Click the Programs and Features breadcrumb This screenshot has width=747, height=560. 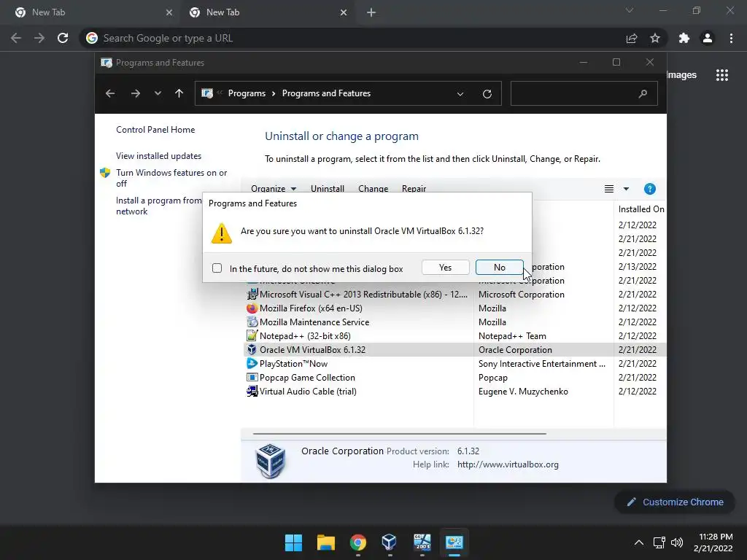(x=326, y=93)
